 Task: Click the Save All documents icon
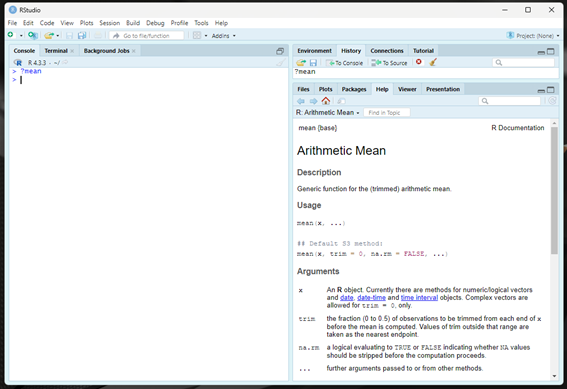pos(82,35)
